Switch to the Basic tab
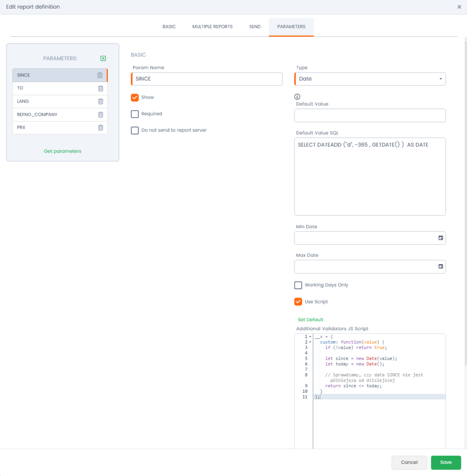 coord(169,27)
